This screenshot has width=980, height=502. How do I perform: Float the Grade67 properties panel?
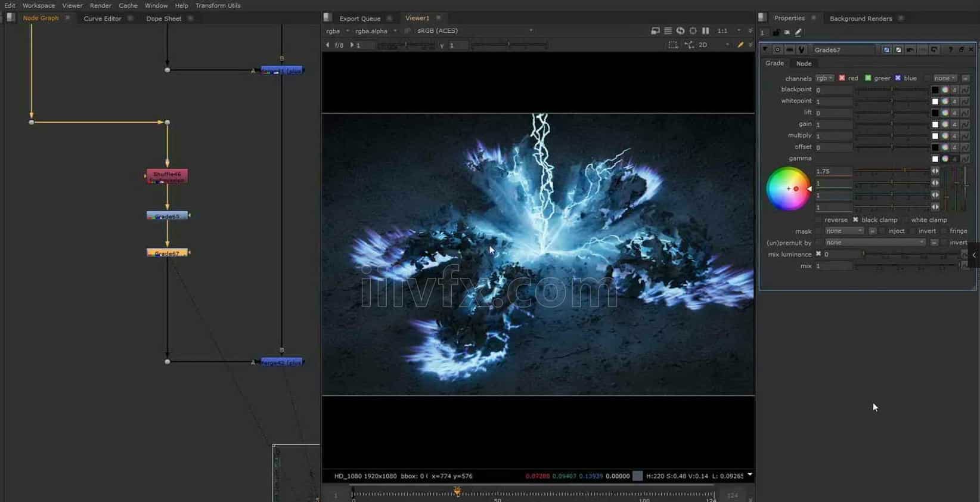(x=961, y=49)
